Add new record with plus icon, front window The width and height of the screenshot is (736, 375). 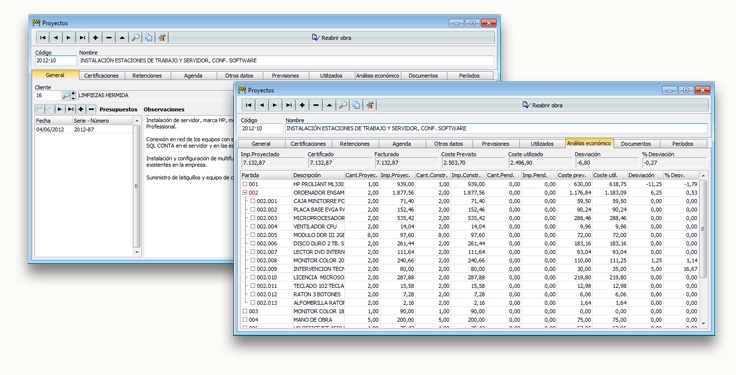pos(302,106)
